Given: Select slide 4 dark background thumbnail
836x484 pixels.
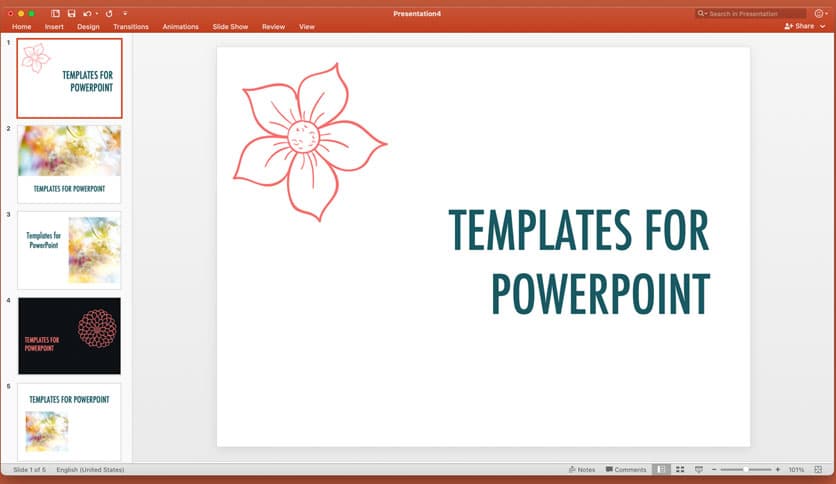Looking at the screenshot, I should 69,336.
